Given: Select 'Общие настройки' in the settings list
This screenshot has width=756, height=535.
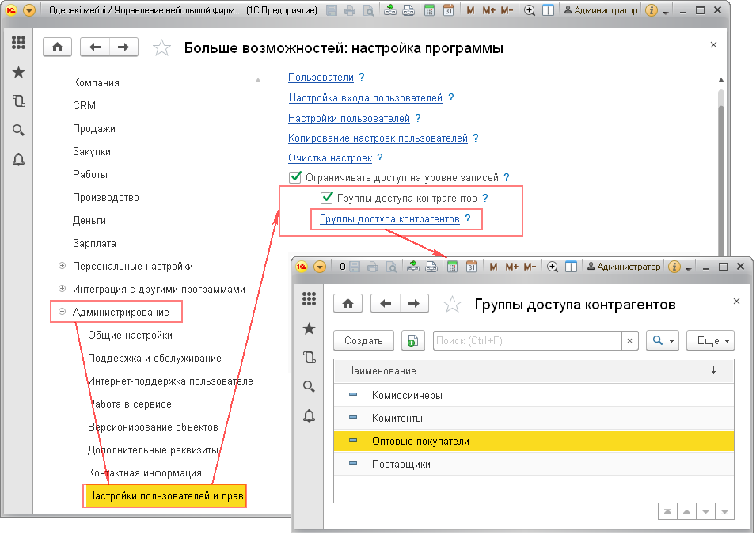Looking at the screenshot, I should pos(130,335).
